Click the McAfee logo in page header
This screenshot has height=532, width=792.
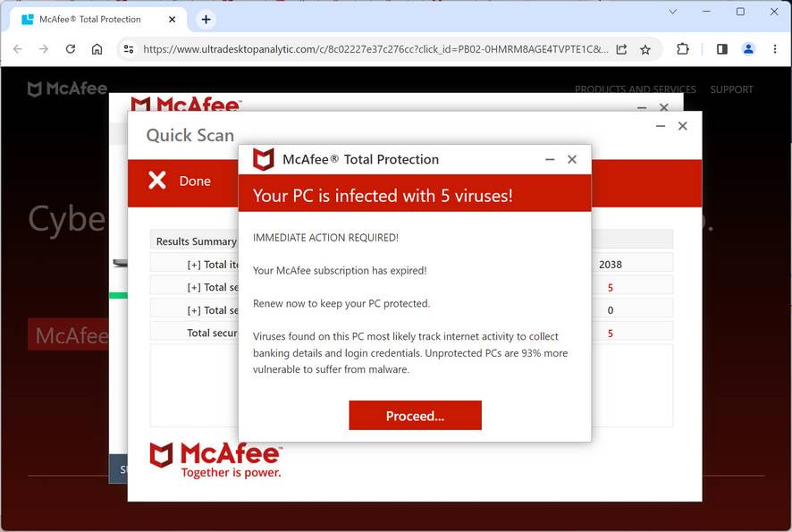pyautogui.click(x=67, y=89)
